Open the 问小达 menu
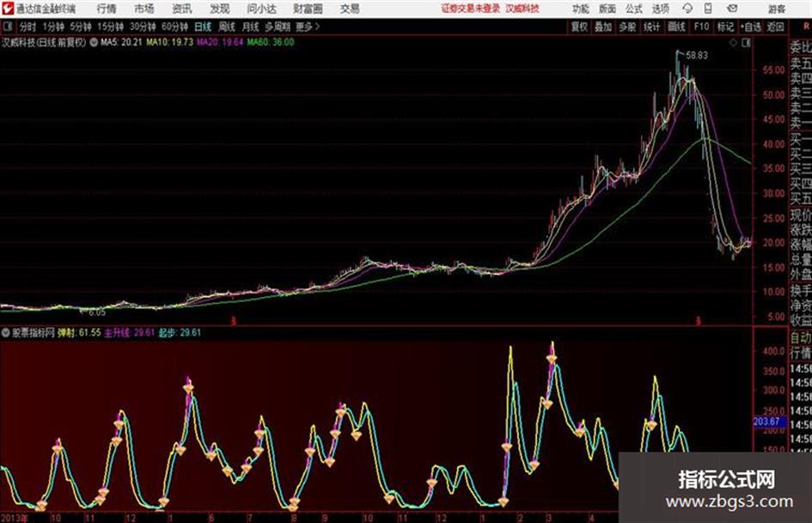 click(261, 9)
